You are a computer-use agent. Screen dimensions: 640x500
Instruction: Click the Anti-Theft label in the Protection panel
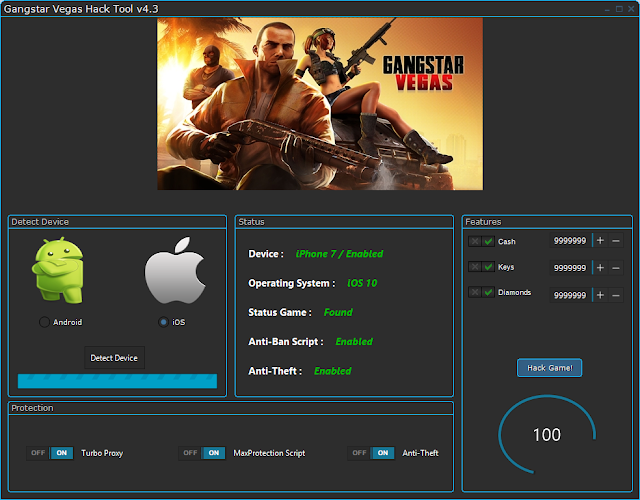pos(420,453)
